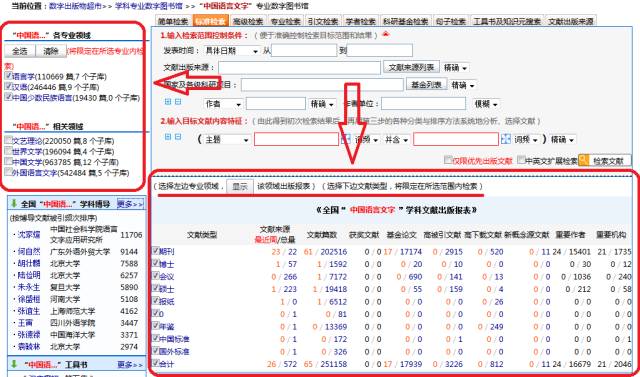Switch to the 句子检索 tab
The width and height of the screenshot is (640, 377).
click(451, 21)
